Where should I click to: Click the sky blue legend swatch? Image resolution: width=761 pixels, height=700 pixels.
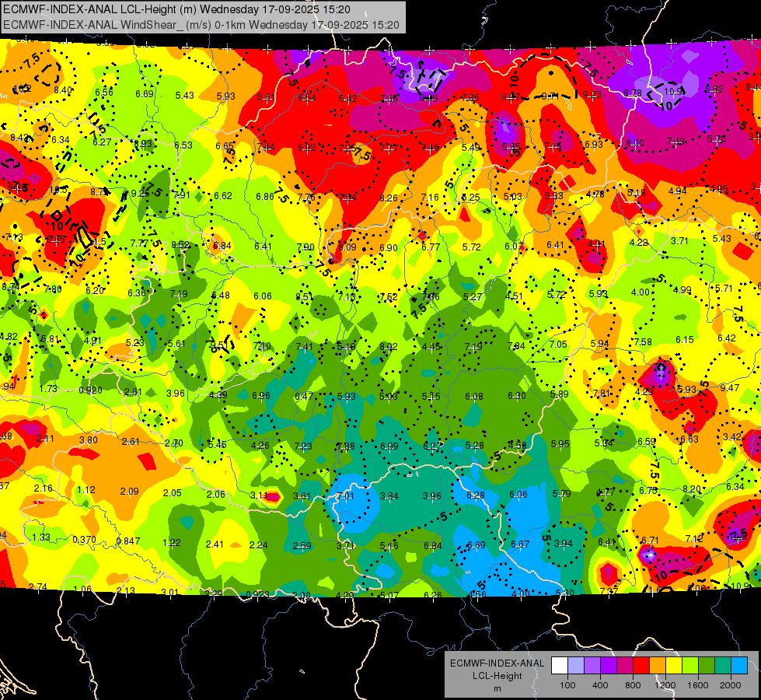click(x=739, y=666)
